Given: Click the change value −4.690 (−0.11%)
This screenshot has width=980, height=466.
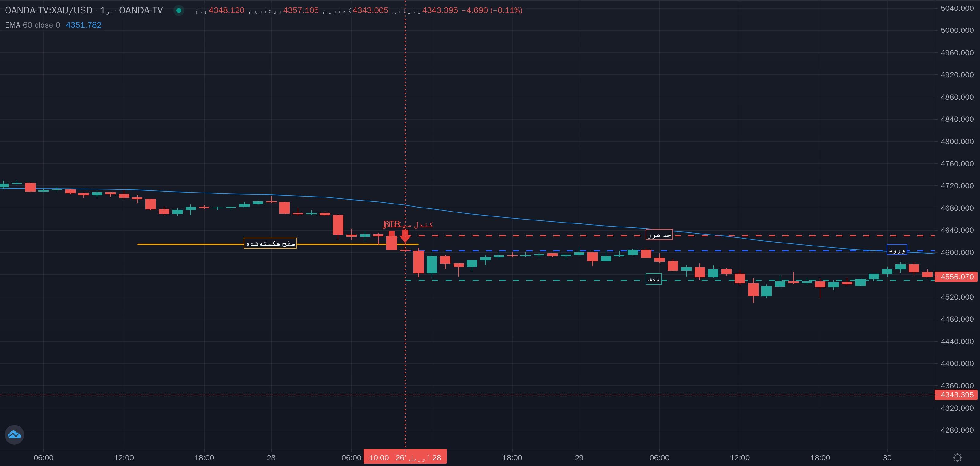Looking at the screenshot, I should coord(492,10).
